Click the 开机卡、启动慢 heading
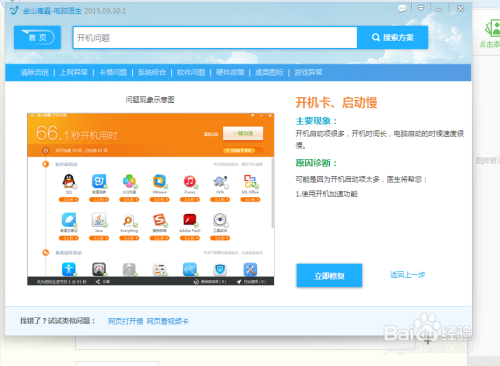500x366 pixels. point(336,102)
